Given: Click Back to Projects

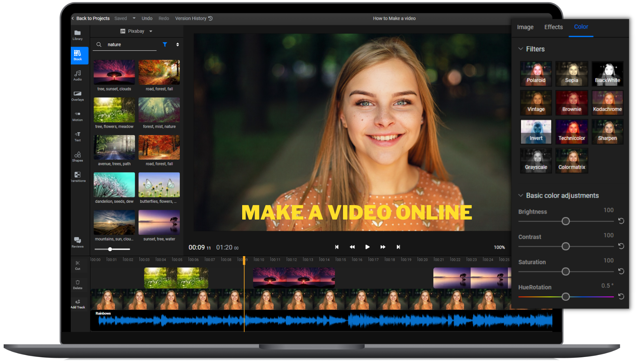Looking at the screenshot, I should (x=91, y=18).
